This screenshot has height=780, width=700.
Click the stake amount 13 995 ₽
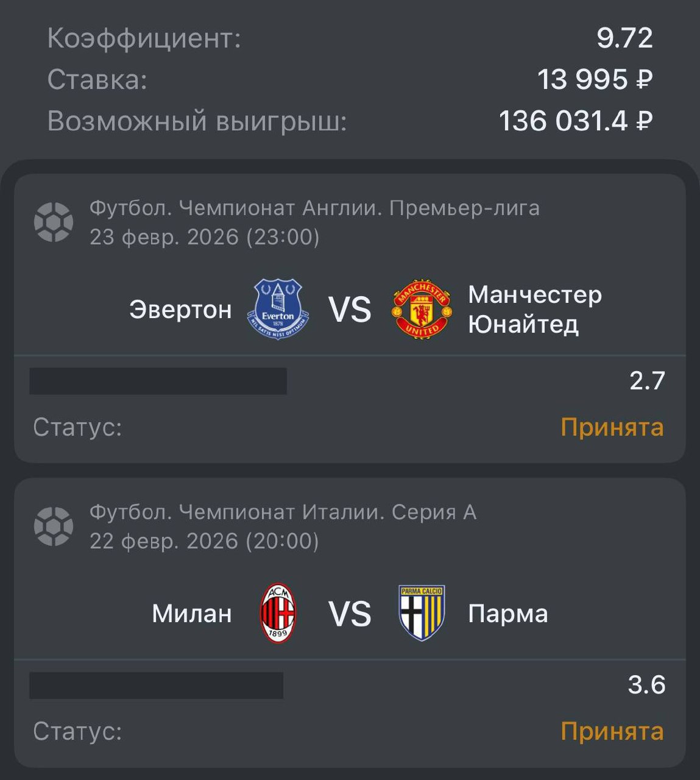pyautogui.click(x=595, y=79)
